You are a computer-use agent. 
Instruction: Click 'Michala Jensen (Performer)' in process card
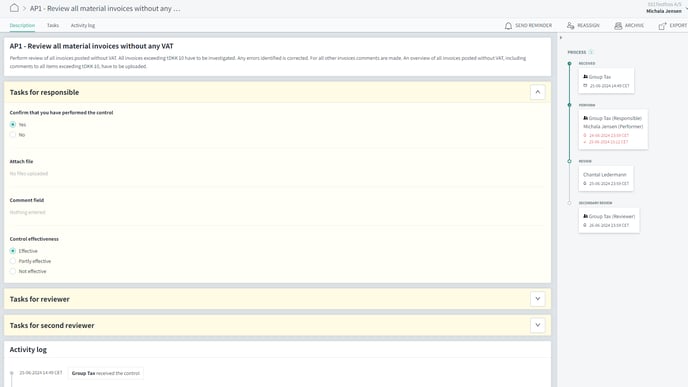pos(613,126)
